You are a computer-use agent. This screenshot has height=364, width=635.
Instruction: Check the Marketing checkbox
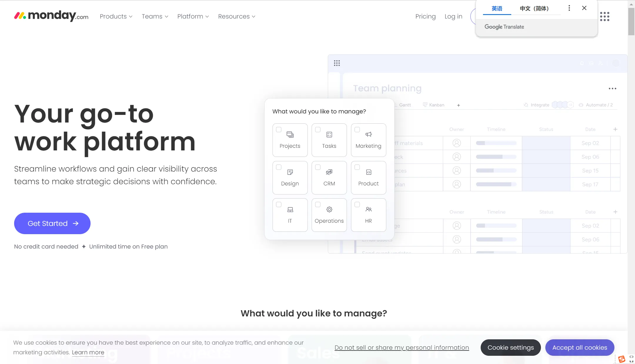(357, 130)
